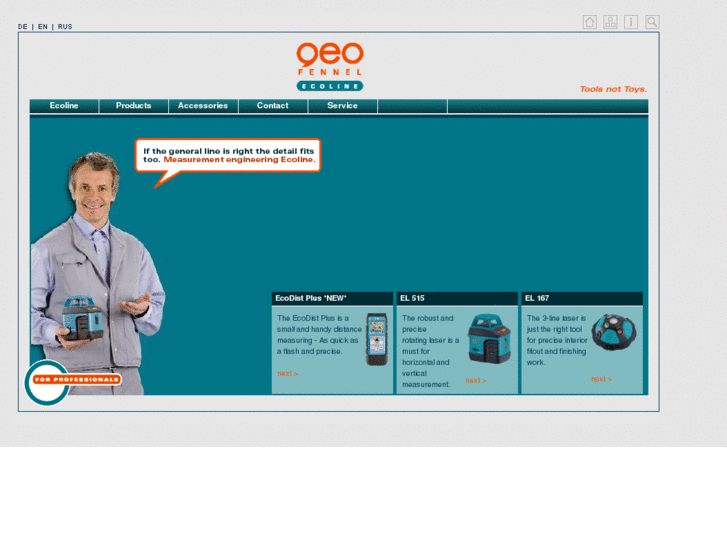Switch language to DE
This screenshot has height=545, width=727.
coord(23,27)
